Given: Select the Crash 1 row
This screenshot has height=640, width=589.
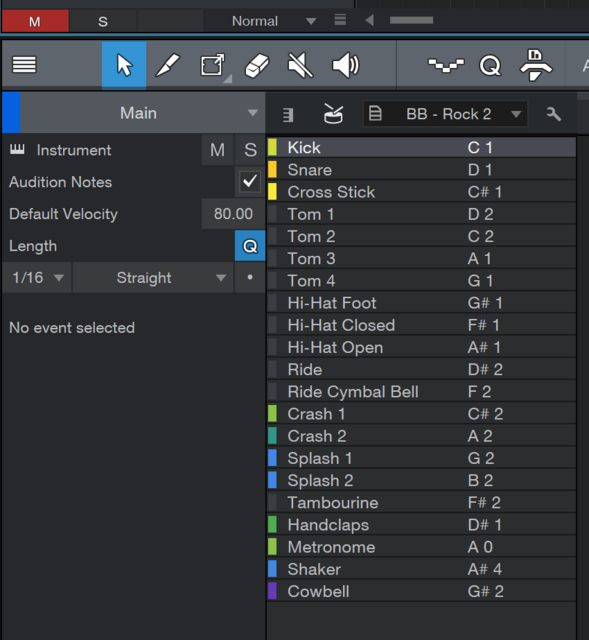Looking at the screenshot, I should pyautogui.click(x=421, y=414).
